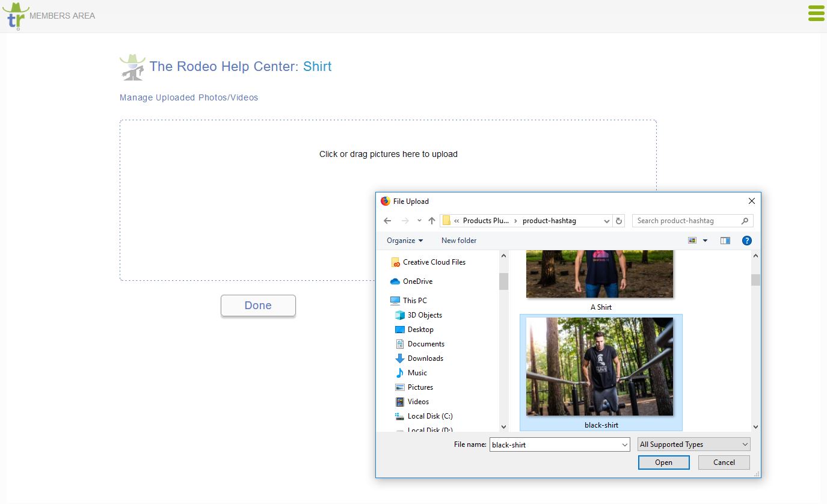Open the Organize dropdown menu

pyautogui.click(x=405, y=241)
